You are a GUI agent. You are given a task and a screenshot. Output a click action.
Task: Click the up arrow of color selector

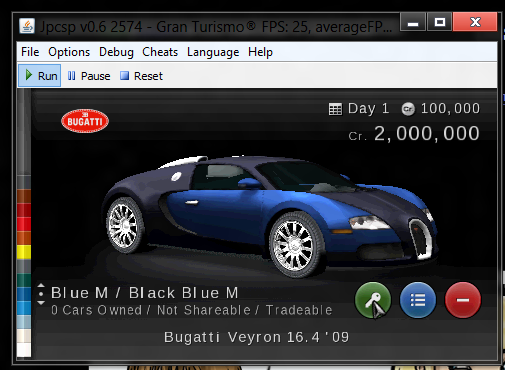(x=41, y=285)
